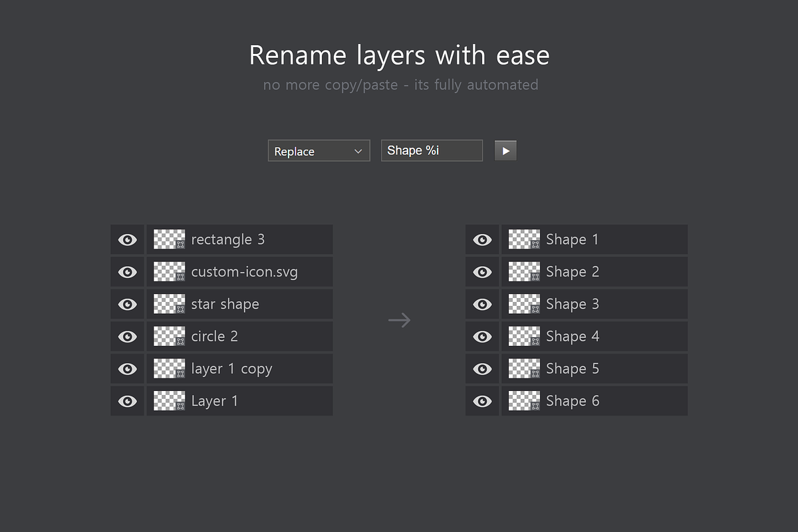Hide the Shape 3 layer
Image resolution: width=798 pixels, height=532 pixels.
click(x=482, y=304)
